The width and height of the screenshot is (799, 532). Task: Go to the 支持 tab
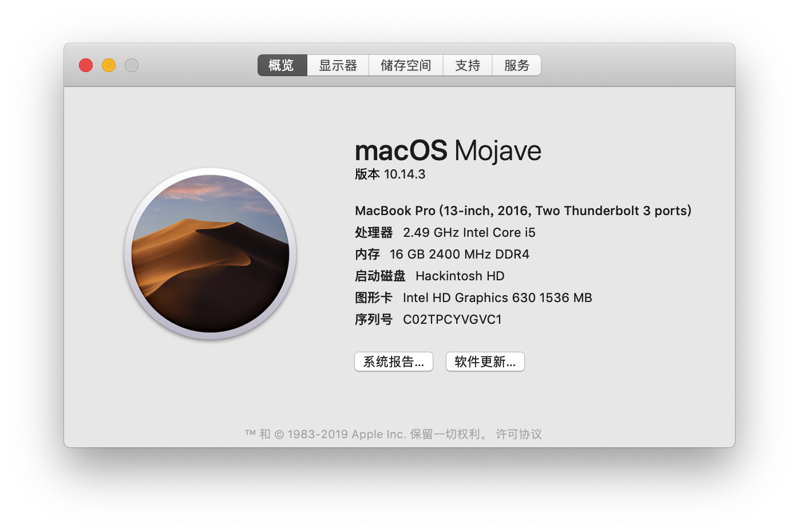[468, 65]
